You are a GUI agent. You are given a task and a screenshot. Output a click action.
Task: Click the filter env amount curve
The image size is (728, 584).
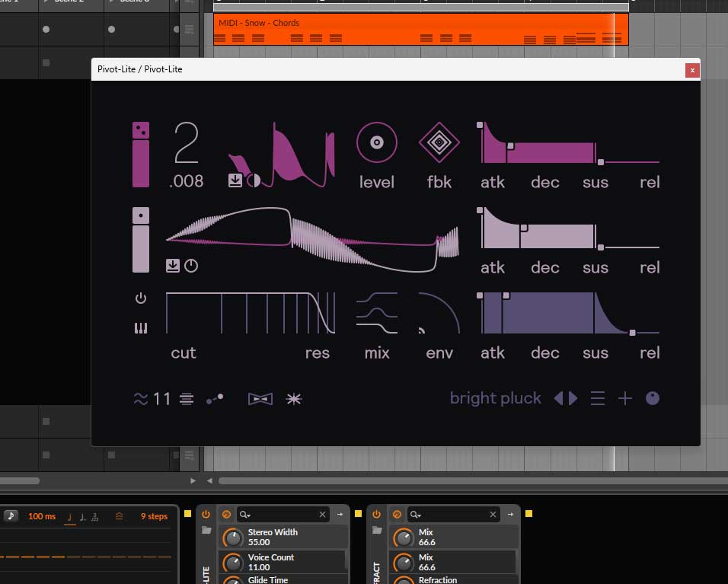(x=439, y=313)
